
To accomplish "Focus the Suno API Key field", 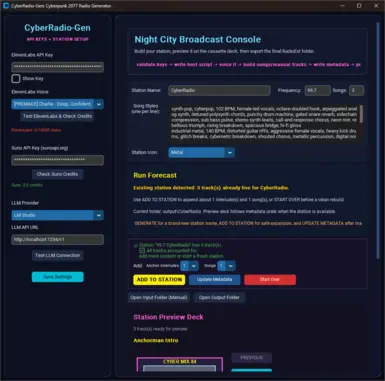I will click(x=57, y=160).
